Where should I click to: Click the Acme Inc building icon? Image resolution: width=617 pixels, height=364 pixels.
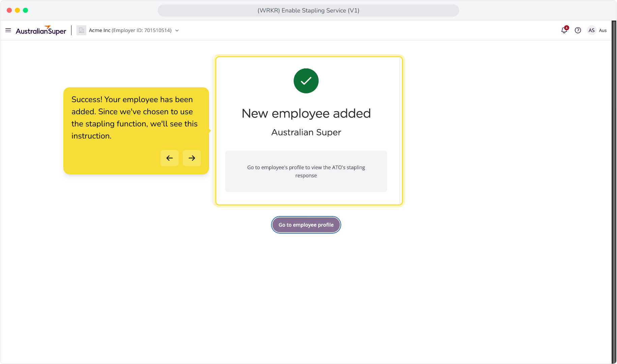pos(81,30)
